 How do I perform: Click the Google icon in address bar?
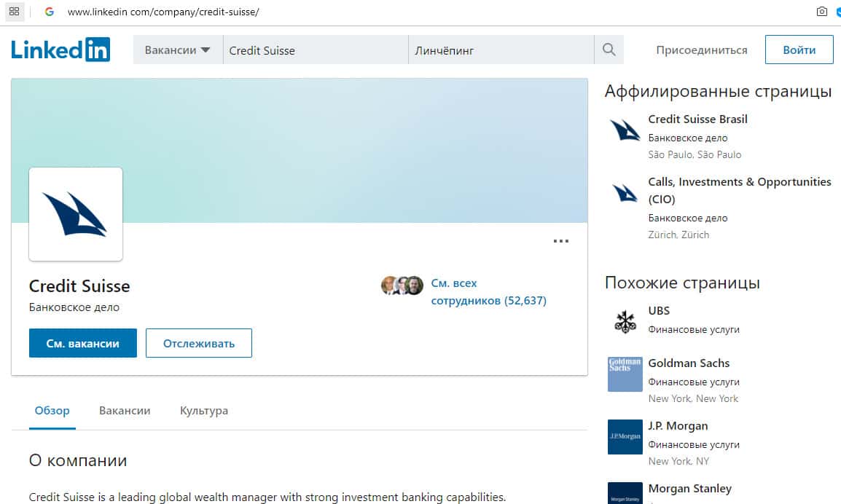(50, 11)
